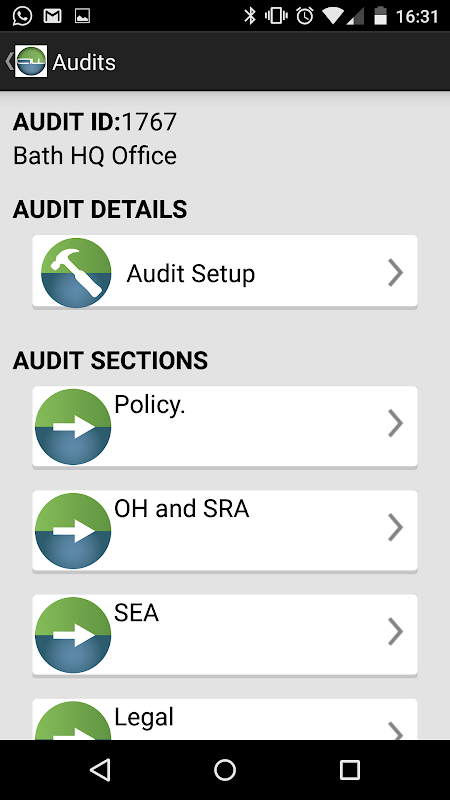Open Policy section via its chevron
Screen dimensions: 450x800
click(x=395, y=423)
